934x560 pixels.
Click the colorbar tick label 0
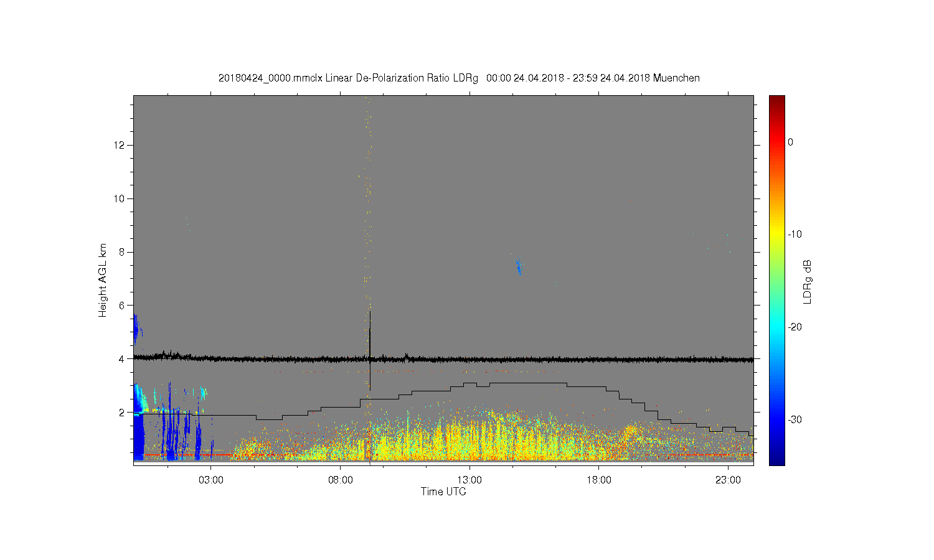coord(791,142)
